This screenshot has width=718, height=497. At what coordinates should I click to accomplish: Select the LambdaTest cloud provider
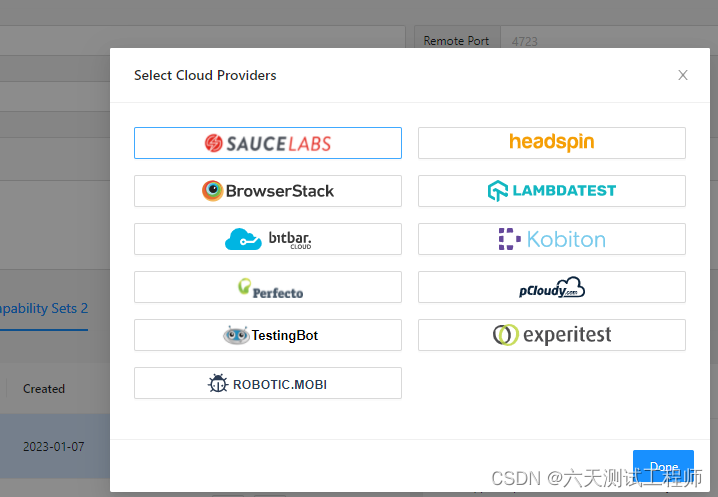552,191
